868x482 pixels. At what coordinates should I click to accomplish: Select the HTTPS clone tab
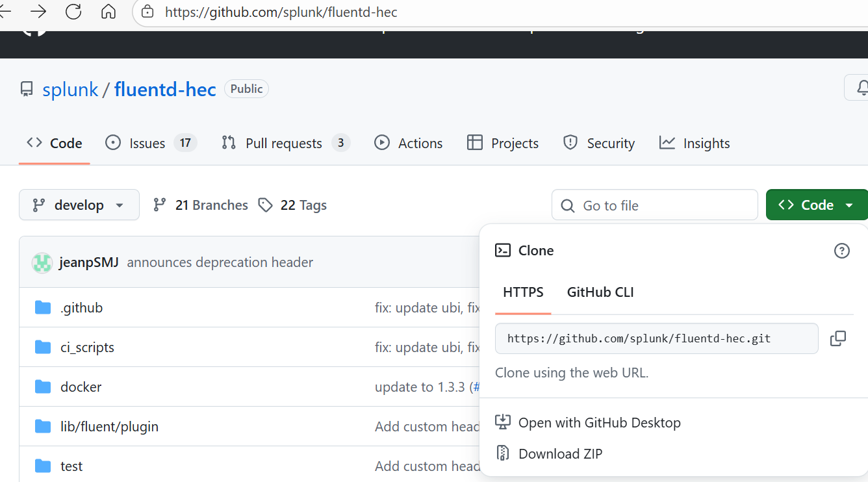[x=523, y=292]
